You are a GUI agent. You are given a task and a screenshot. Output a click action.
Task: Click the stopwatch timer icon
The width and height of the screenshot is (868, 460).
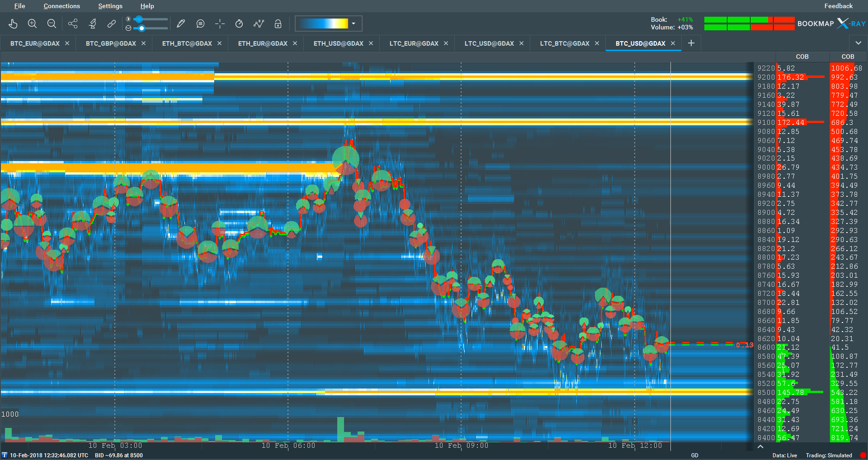[x=239, y=24]
